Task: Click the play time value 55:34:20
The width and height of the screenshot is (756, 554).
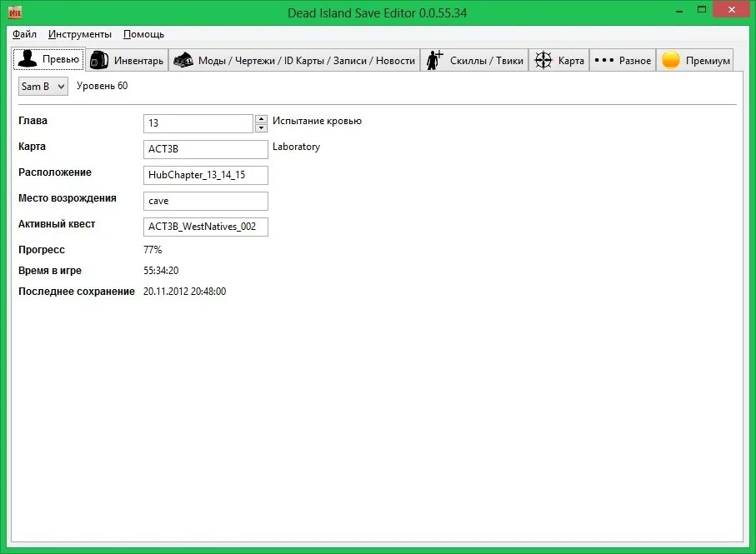Action: coord(161,271)
